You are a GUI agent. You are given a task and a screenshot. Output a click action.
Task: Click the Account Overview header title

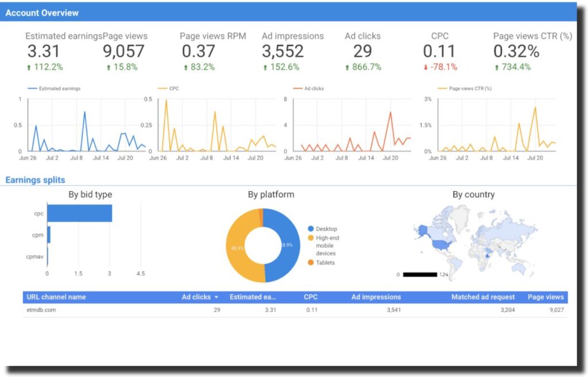point(42,13)
